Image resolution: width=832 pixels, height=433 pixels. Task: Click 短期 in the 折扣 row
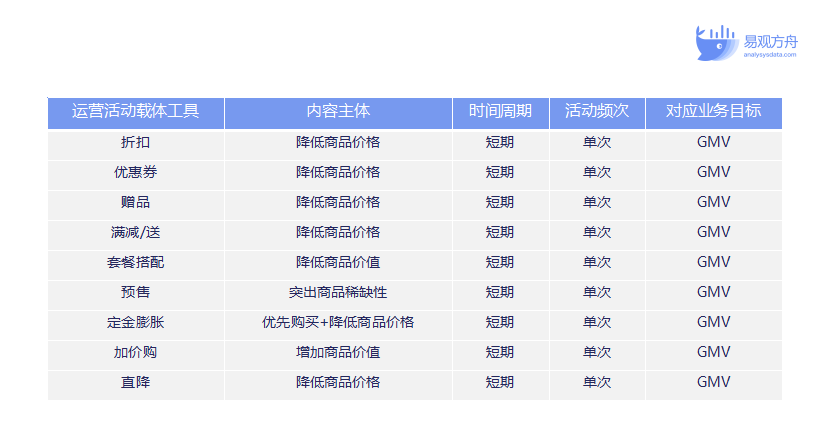(x=500, y=142)
